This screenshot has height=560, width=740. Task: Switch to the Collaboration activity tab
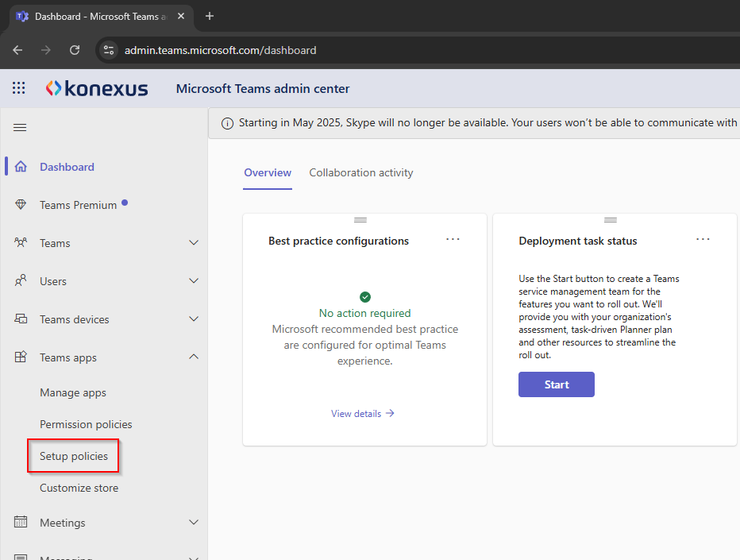click(x=361, y=172)
